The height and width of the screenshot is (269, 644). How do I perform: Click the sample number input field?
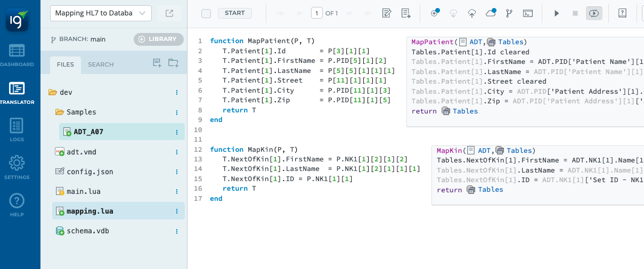316,13
